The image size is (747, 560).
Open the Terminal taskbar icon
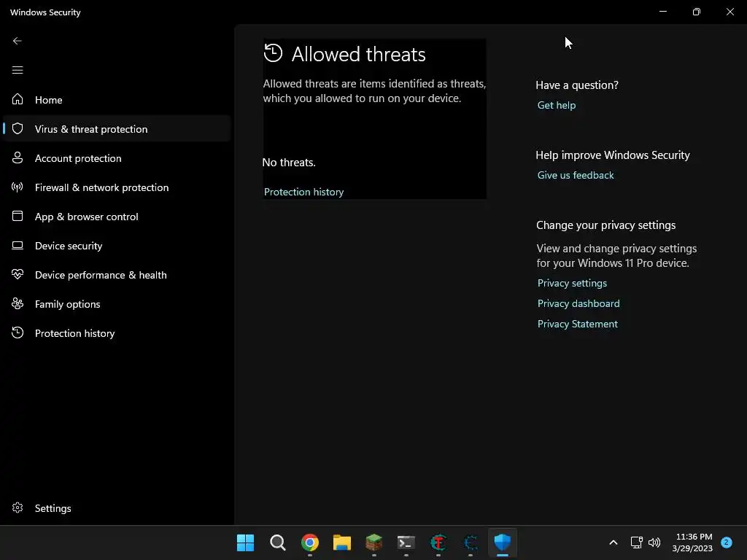(406, 542)
